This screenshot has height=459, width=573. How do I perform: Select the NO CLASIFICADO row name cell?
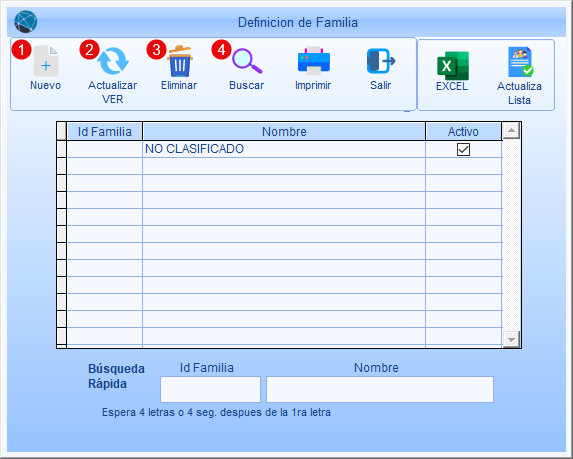click(x=284, y=149)
